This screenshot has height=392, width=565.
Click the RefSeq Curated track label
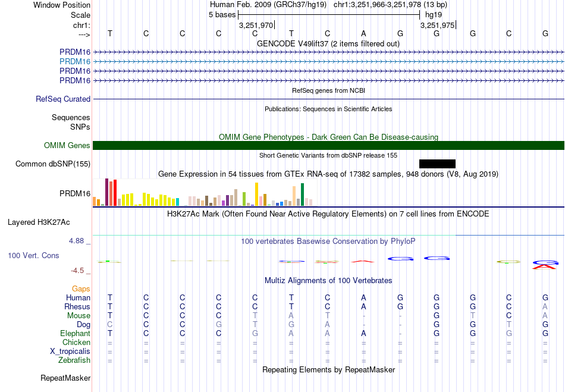[x=63, y=99]
